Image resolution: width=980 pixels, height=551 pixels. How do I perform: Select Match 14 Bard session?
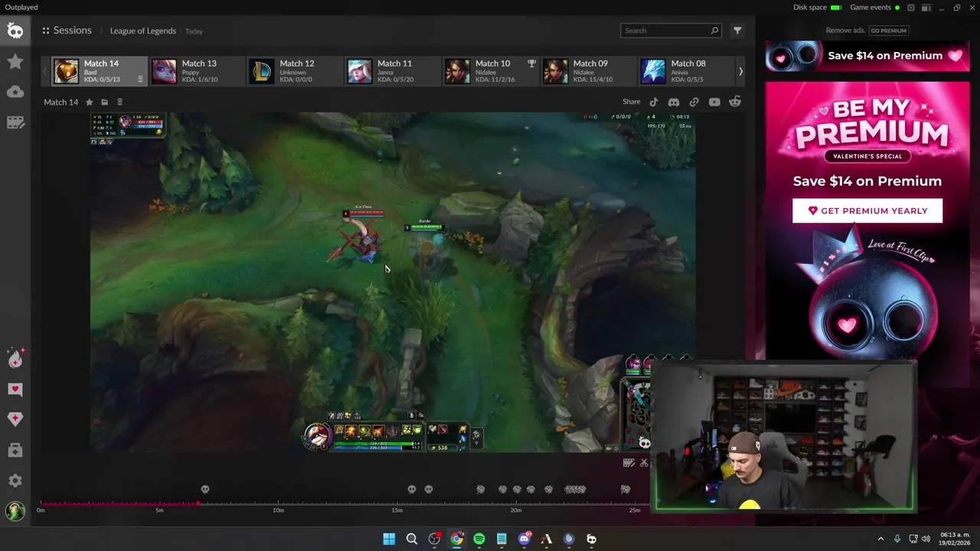point(99,71)
